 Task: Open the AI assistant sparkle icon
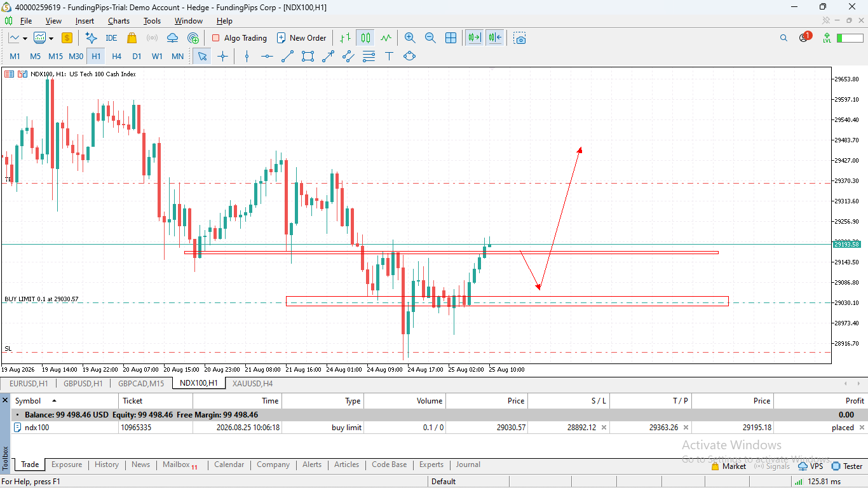point(91,38)
